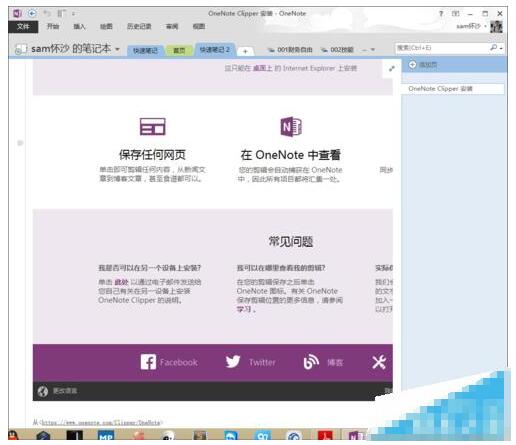Switch to the 快速笔记 section tab
The width and height of the screenshot is (516, 445).
[x=145, y=50]
